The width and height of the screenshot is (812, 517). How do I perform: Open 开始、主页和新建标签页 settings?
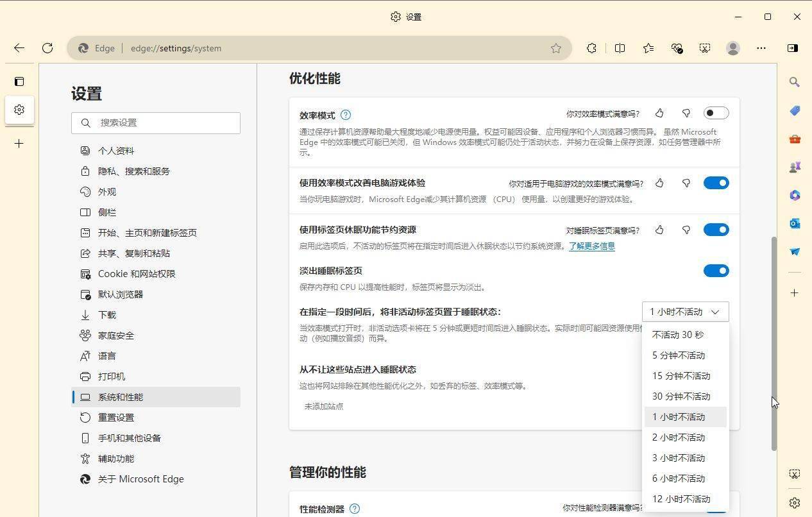(156, 233)
